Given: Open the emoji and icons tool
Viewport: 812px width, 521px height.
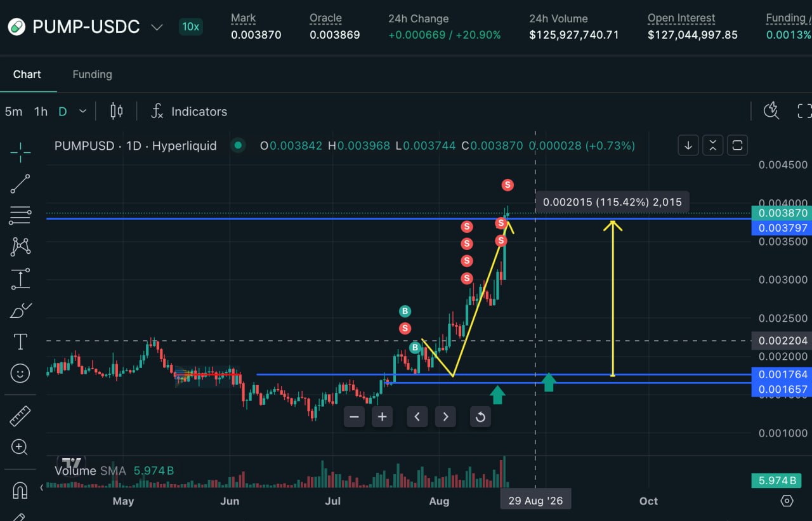Looking at the screenshot, I should pos(20,374).
